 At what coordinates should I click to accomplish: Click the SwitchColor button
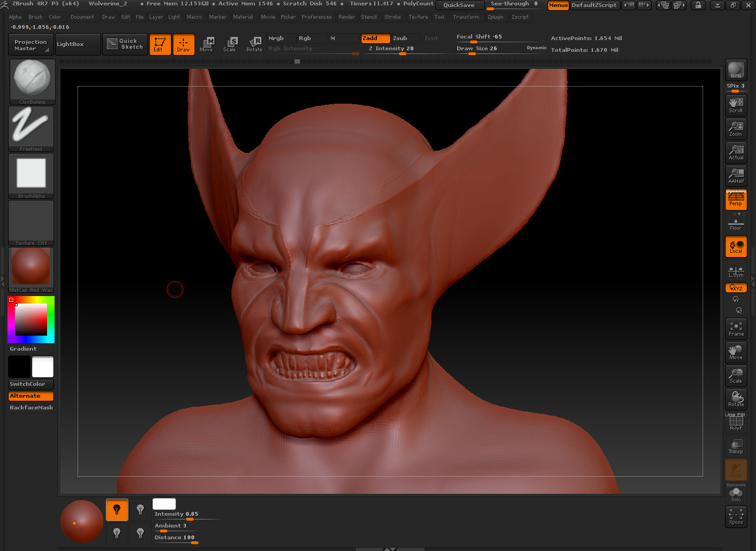click(31, 384)
